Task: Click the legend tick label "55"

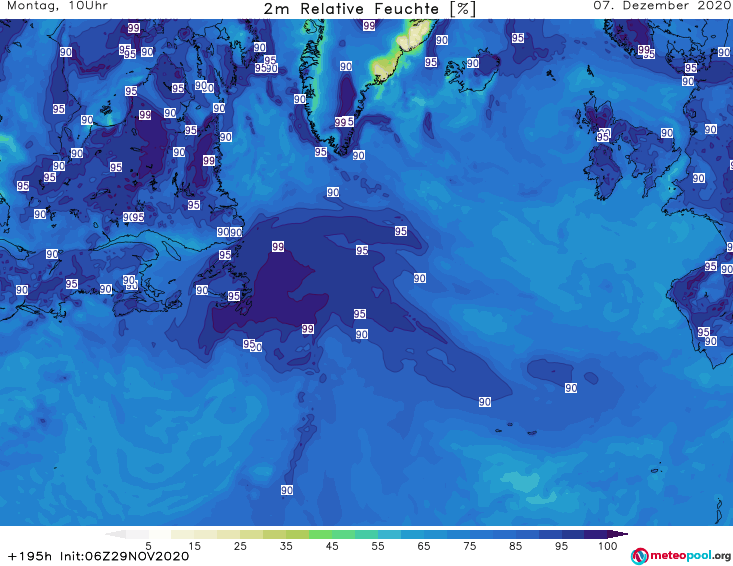Action: coord(378,546)
